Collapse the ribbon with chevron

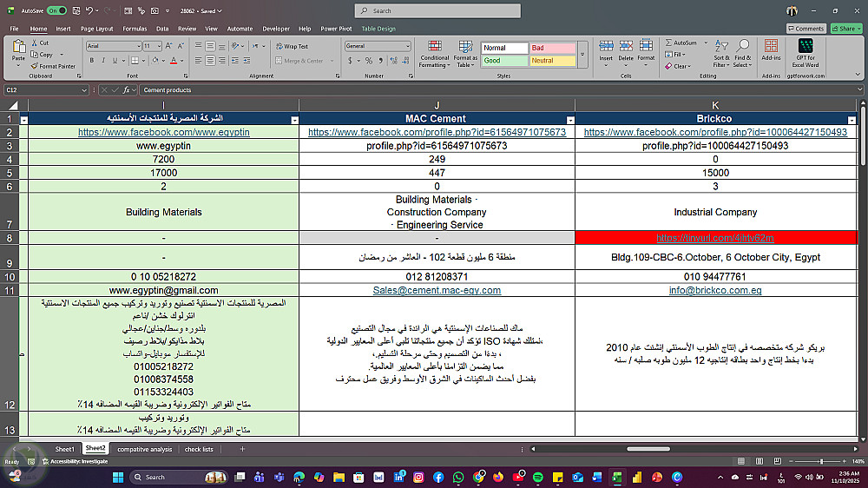[x=858, y=75]
